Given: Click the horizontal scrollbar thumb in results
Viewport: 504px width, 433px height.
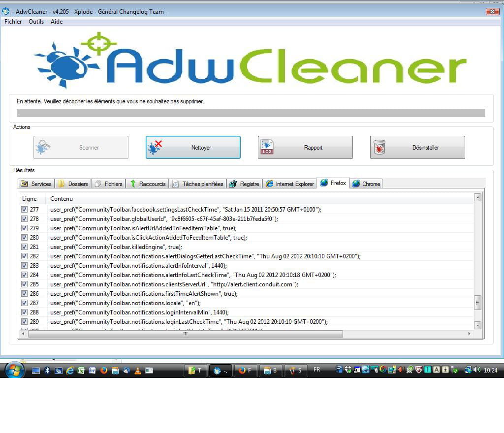Looking at the screenshot, I should pos(186,334).
